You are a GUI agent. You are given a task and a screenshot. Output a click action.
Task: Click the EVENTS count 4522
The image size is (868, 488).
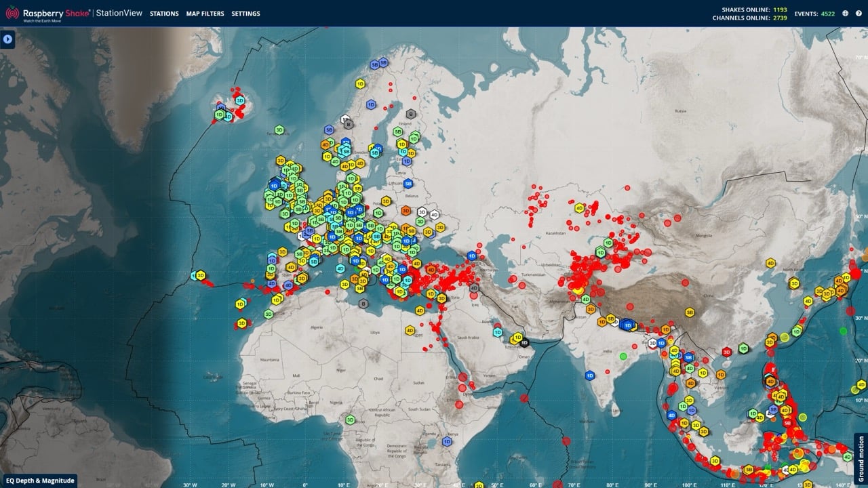pyautogui.click(x=828, y=14)
